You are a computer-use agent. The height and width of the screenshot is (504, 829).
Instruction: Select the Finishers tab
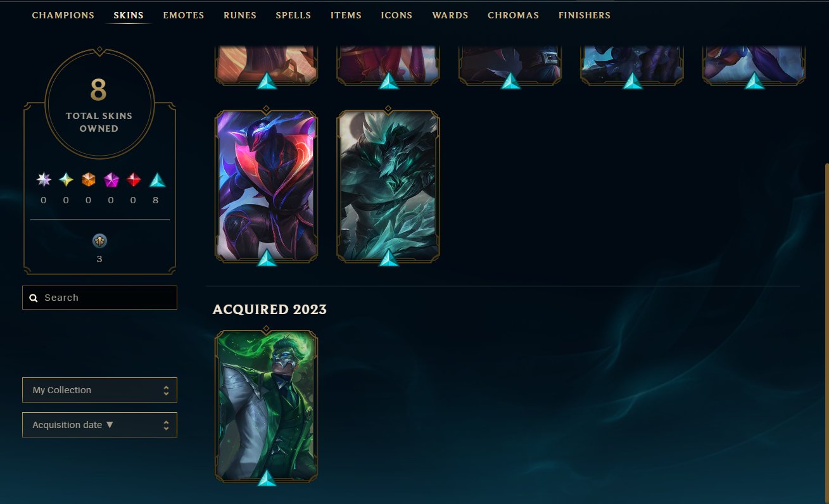point(585,15)
